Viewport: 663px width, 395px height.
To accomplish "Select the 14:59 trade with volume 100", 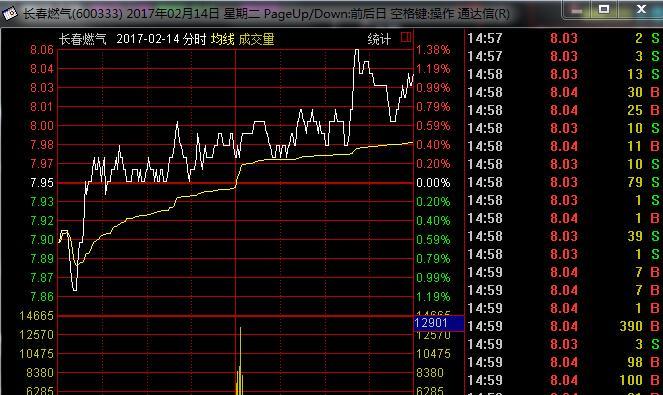I will (564, 380).
